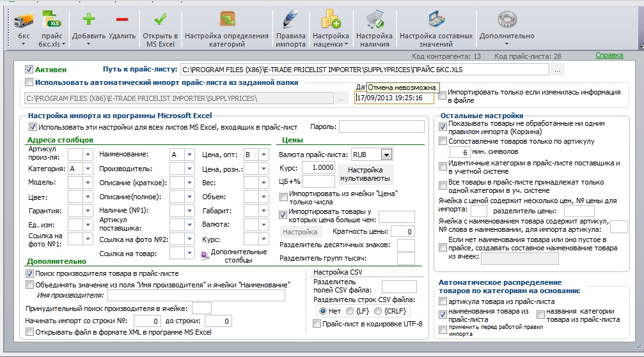This screenshot has width=644, height=357.
Task: Enable Сопоставление товаров только по артикулу
Action: [443, 141]
